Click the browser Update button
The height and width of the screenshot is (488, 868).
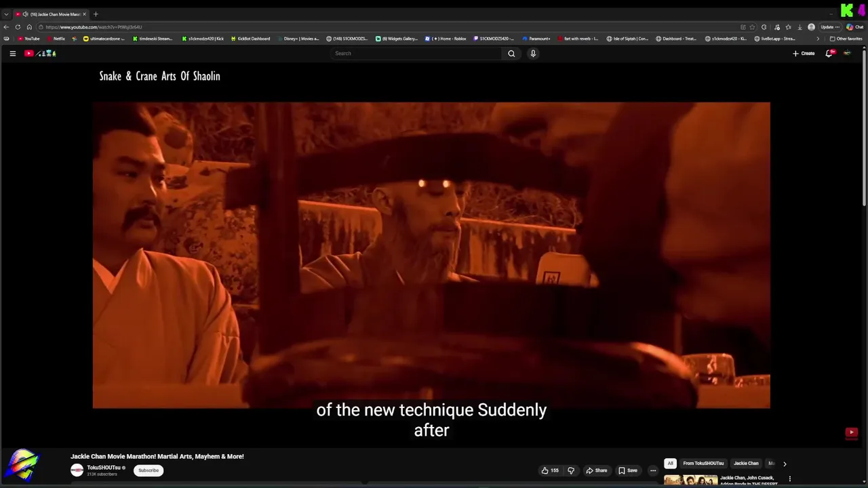click(x=830, y=27)
